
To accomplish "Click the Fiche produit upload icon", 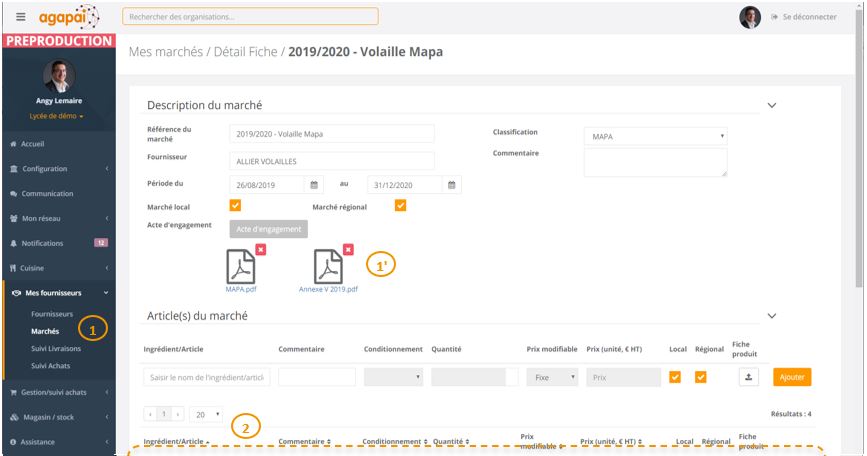I will 749,377.
